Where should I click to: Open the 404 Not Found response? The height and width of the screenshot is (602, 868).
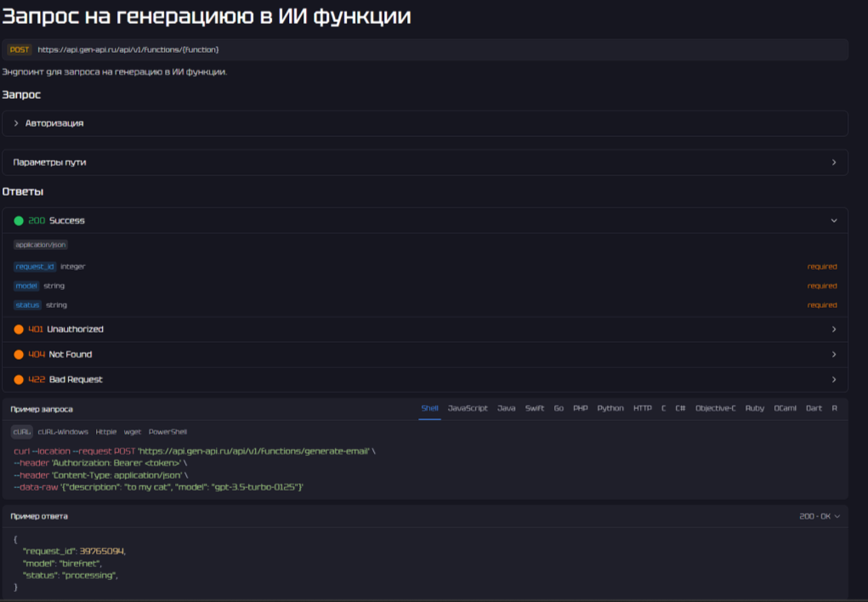tap(833, 355)
